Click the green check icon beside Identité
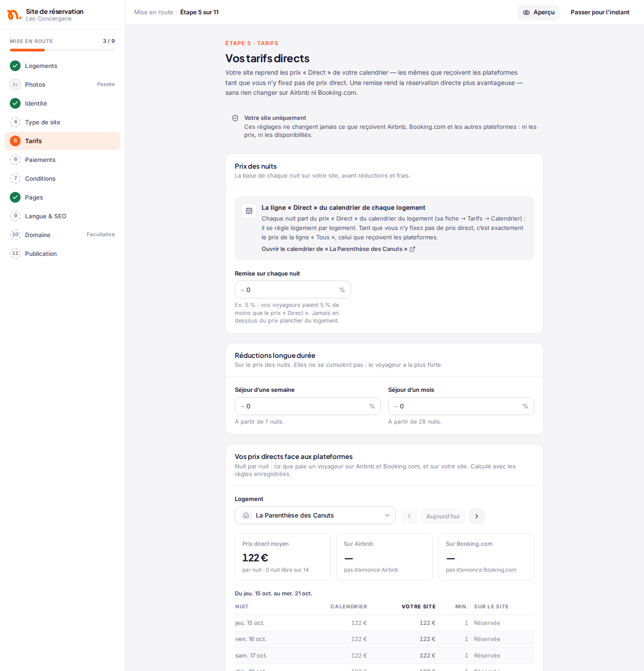 point(15,103)
